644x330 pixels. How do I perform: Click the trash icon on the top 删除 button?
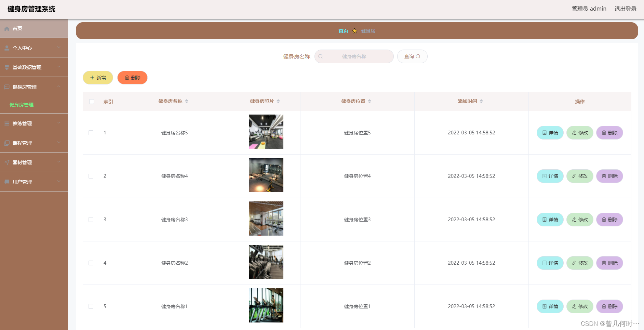(x=127, y=78)
